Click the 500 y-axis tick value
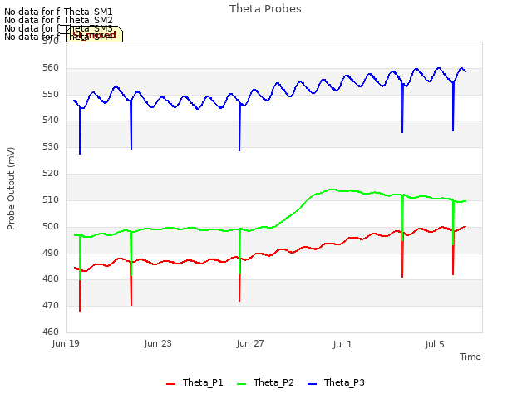This screenshot has height=399, width=532. [x=51, y=226]
